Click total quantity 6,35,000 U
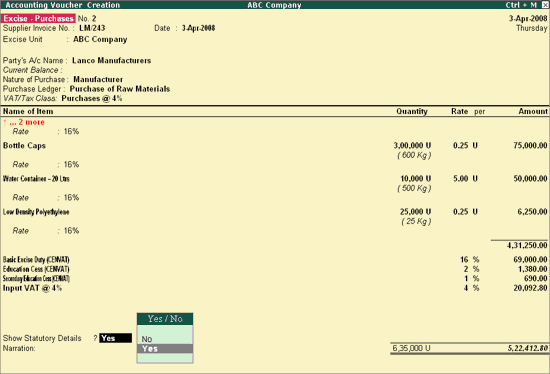The image size is (550, 374). click(x=411, y=348)
